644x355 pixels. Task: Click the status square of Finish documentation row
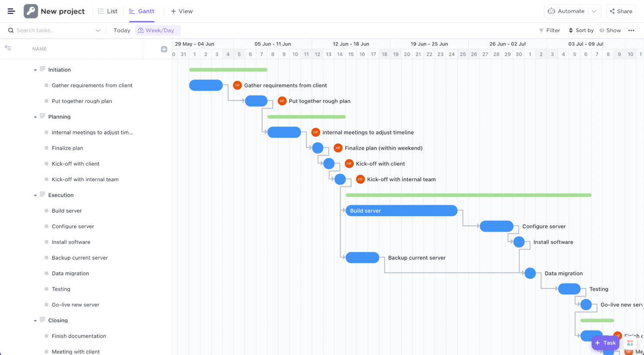[x=47, y=336]
